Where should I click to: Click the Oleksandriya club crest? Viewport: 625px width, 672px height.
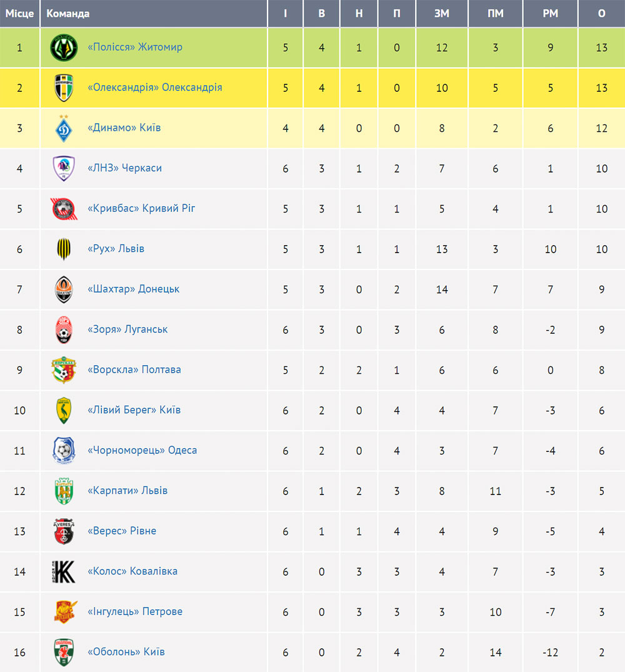pyautogui.click(x=64, y=88)
